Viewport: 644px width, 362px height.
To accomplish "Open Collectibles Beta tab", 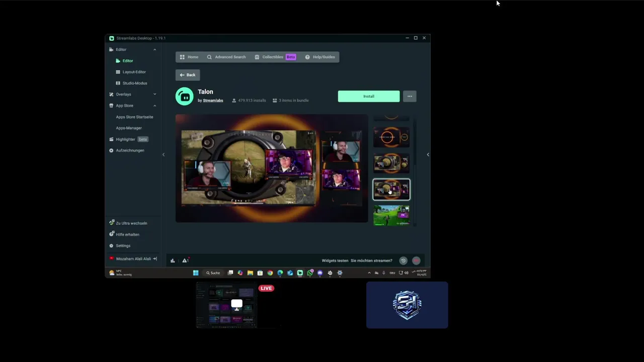I will click(275, 57).
